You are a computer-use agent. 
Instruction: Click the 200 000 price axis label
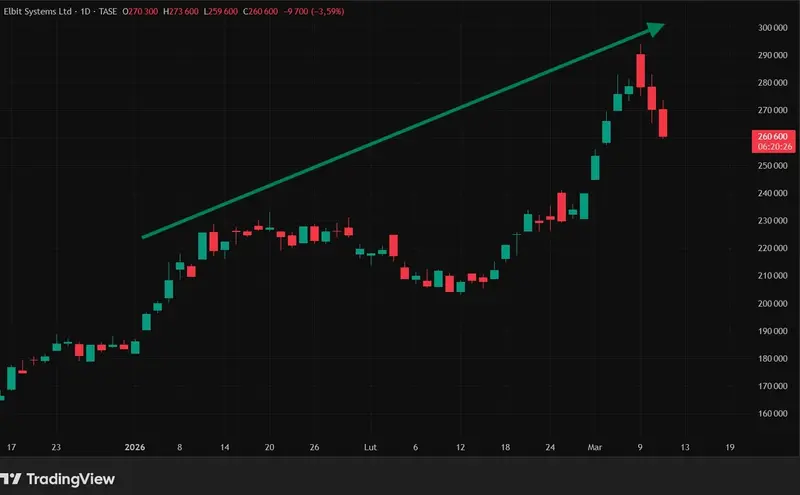tap(772, 303)
